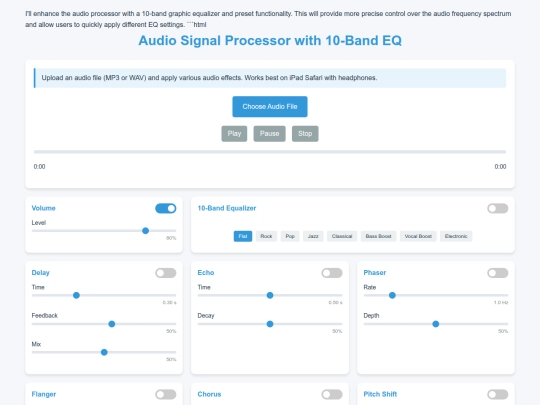The image size is (540, 405).
Task: Enable the 10-Band Equalizer toggle
Action: tap(498, 208)
